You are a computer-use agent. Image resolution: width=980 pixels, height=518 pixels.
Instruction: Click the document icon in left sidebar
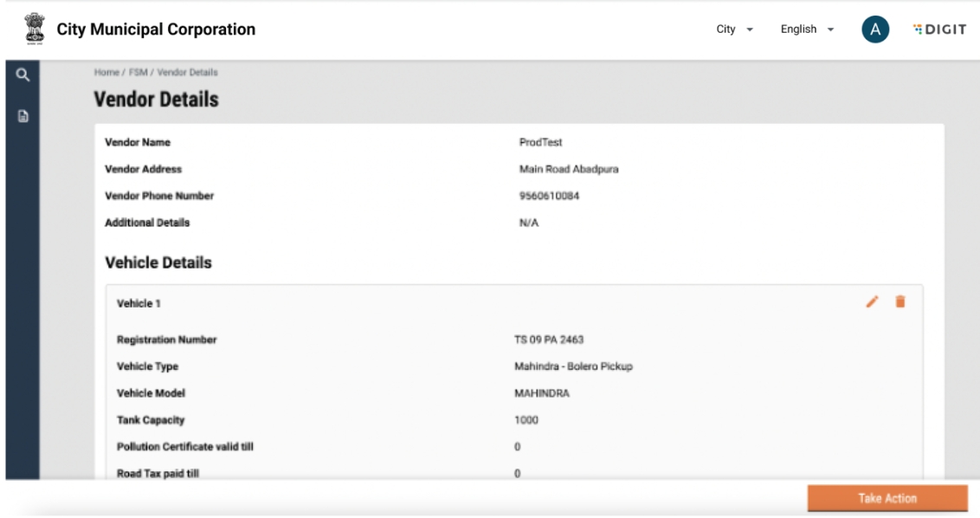(23, 117)
